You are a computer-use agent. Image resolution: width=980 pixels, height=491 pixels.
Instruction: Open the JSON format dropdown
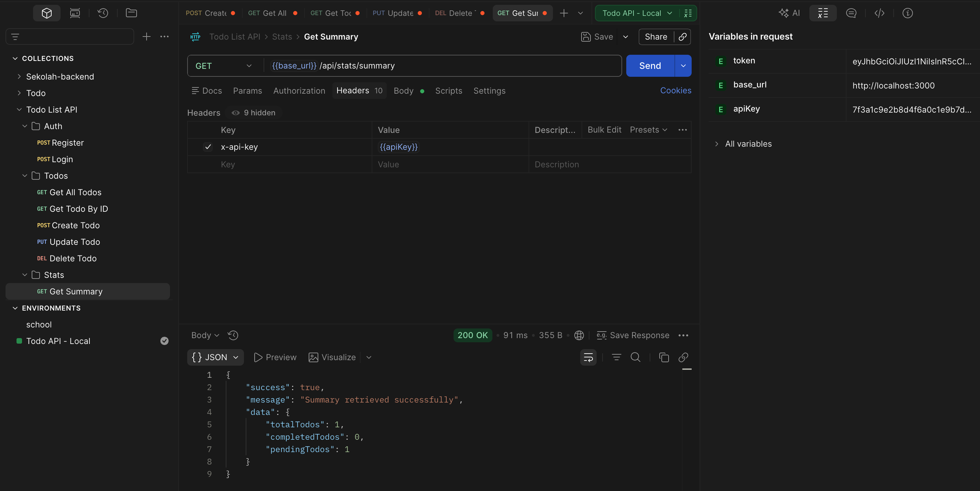[215, 357]
